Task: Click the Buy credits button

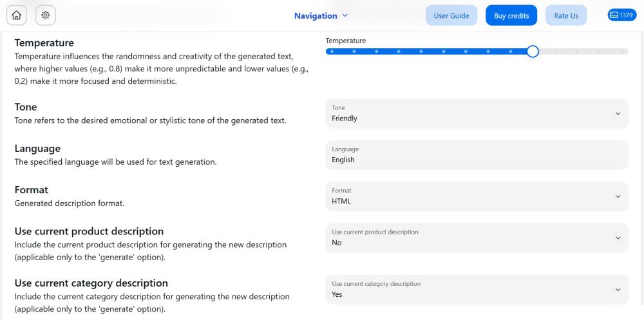Action: 511,15
